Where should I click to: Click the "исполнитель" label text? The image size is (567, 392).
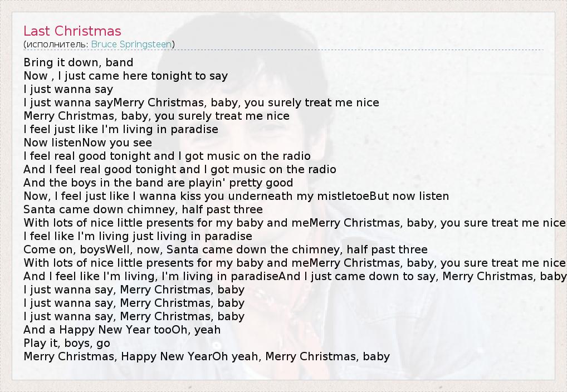(x=56, y=44)
